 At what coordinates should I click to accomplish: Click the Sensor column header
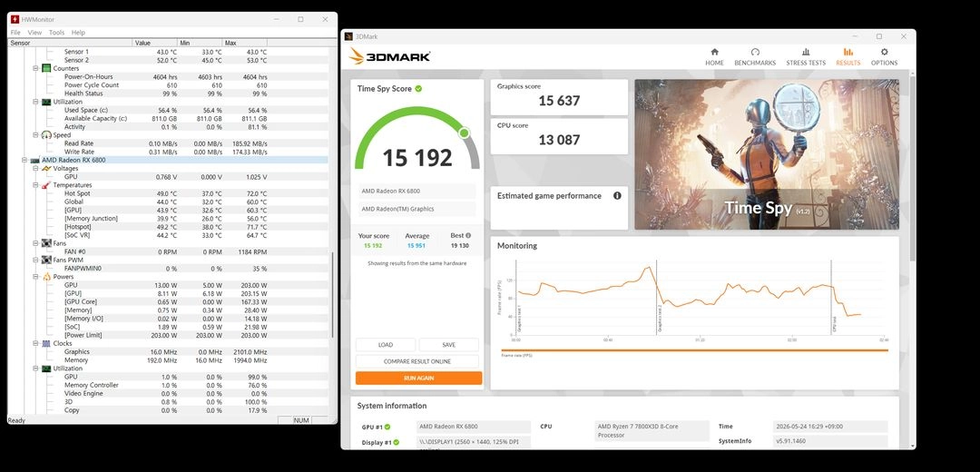(71, 44)
